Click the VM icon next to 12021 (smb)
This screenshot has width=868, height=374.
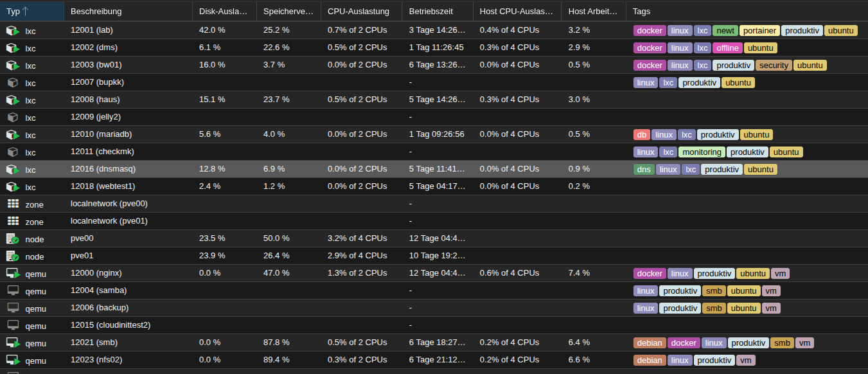coord(13,342)
